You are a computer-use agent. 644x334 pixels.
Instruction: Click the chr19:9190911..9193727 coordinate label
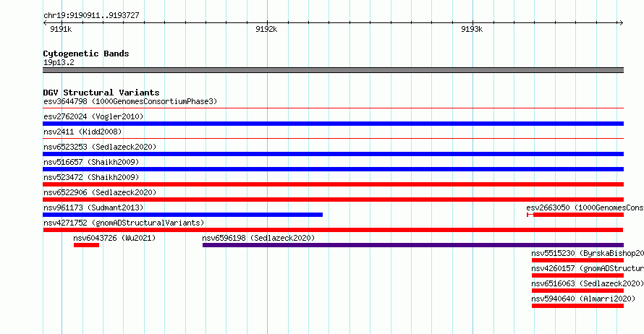(91, 15)
